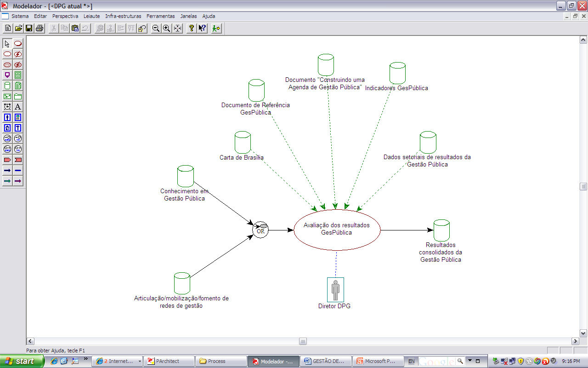Image resolution: width=588 pixels, height=368 pixels.
Task: Zoom out with the minus magnifier
Action: (156, 29)
